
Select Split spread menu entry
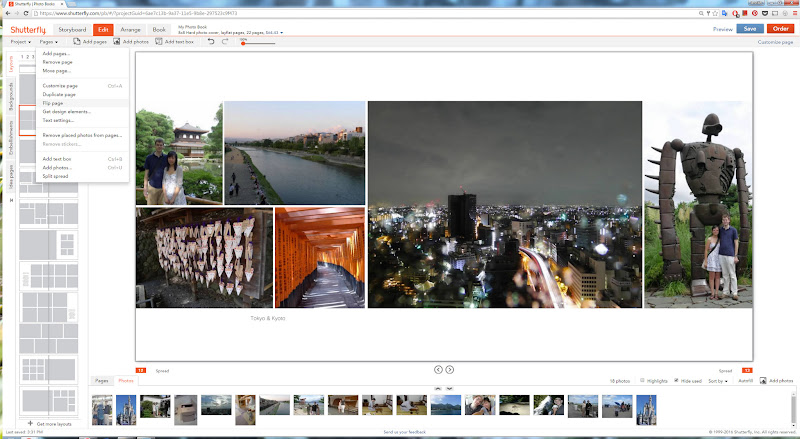pos(82,176)
